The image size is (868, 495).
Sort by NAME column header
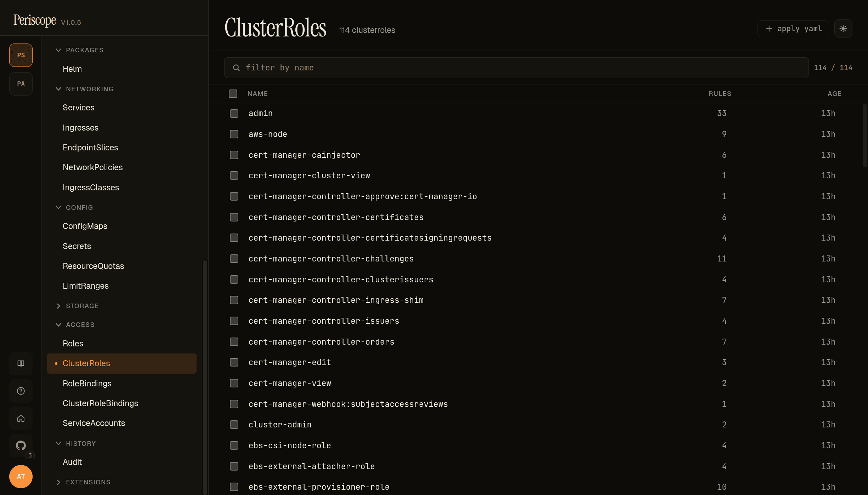click(258, 94)
